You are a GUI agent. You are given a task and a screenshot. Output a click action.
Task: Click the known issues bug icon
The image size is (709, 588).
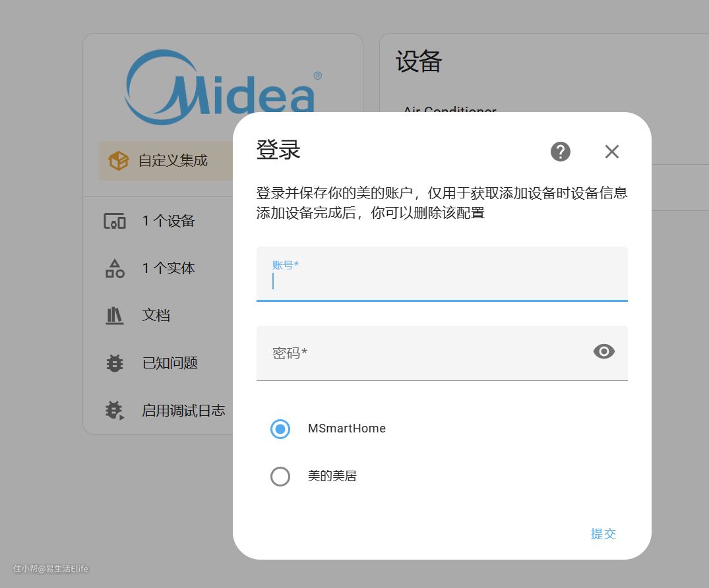(x=115, y=363)
